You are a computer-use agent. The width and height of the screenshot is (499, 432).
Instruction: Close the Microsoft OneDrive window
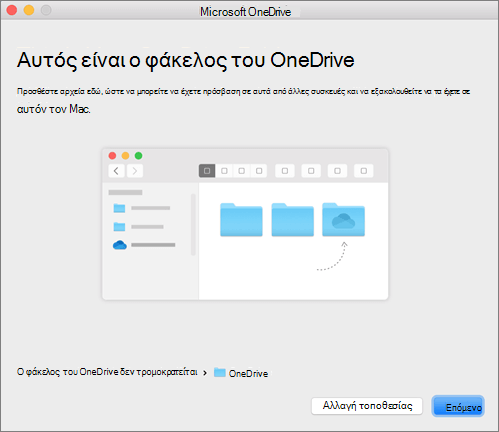12,10
